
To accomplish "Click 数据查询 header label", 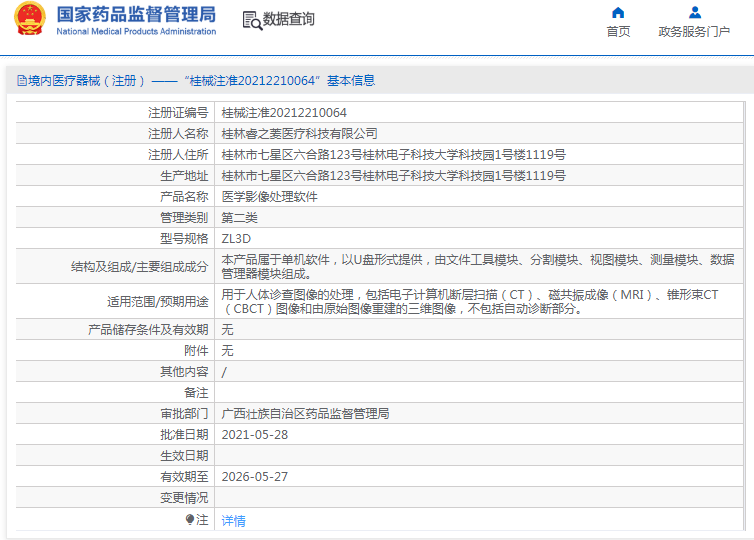I will 289,19.
